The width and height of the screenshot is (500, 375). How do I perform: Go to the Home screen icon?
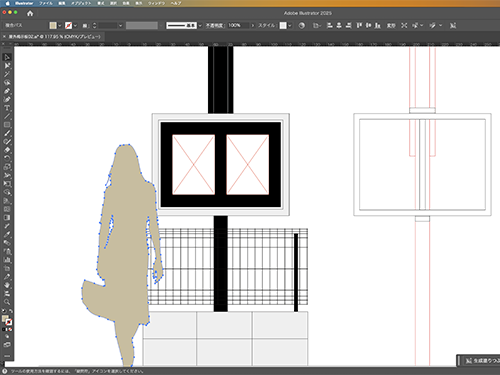(30, 13)
